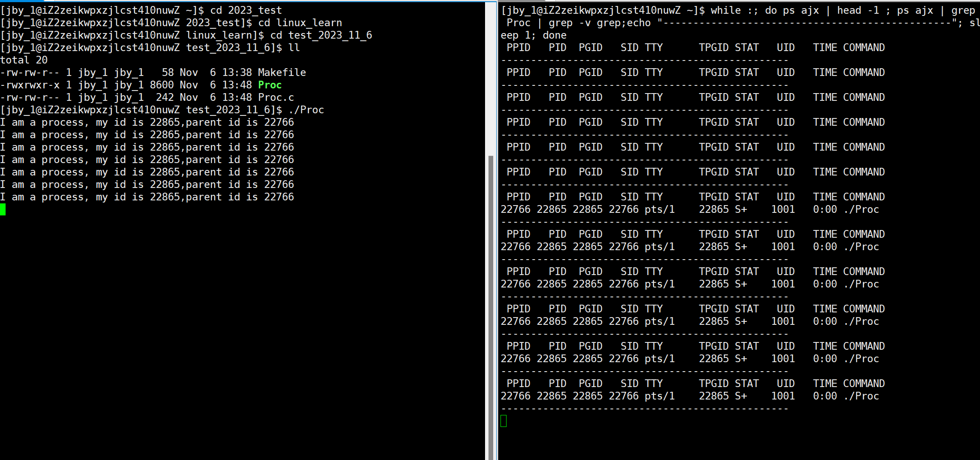Click the last "1001" UID value
Image resolution: width=980 pixels, height=460 pixels.
click(783, 396)
